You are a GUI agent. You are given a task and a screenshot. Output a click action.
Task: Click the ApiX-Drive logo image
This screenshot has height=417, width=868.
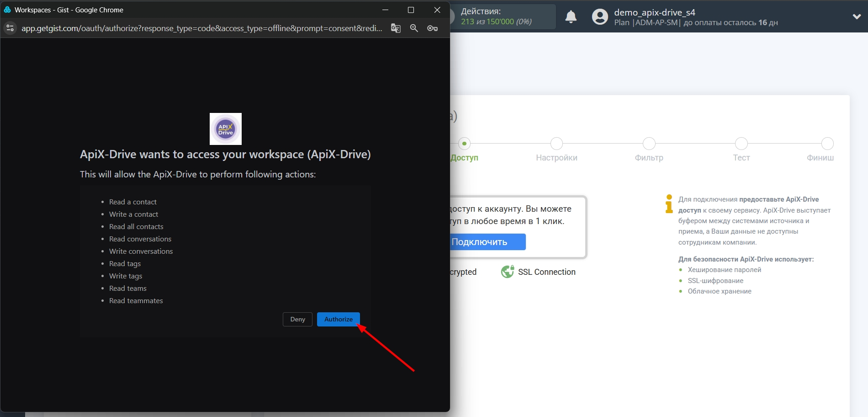225,129
